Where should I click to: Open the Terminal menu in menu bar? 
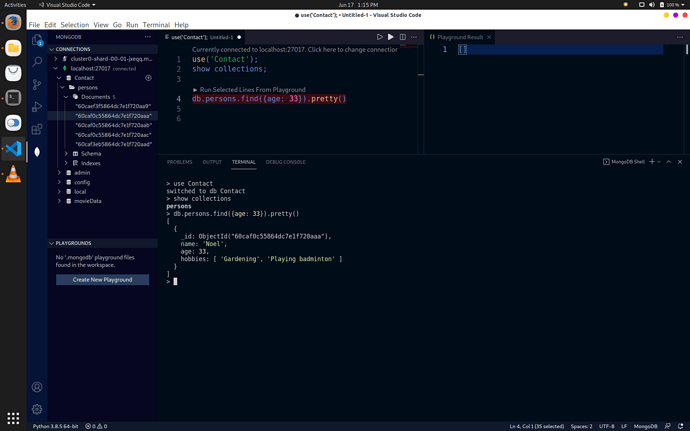coord(156,24)
